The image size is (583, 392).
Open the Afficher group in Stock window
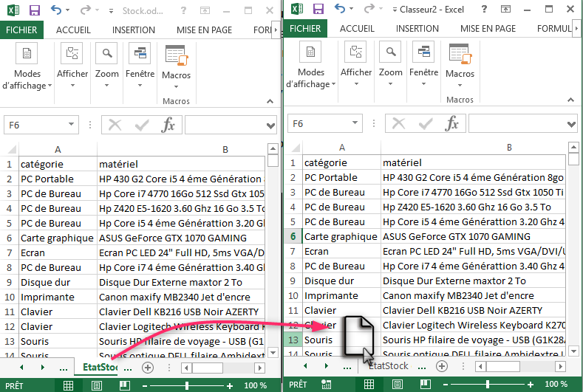tap(72, 66)
